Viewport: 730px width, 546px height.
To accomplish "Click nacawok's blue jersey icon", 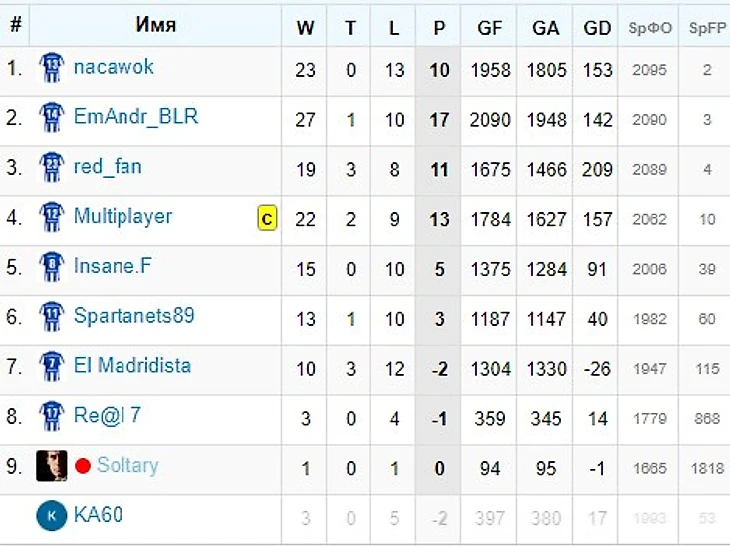I will click(52, 67).
